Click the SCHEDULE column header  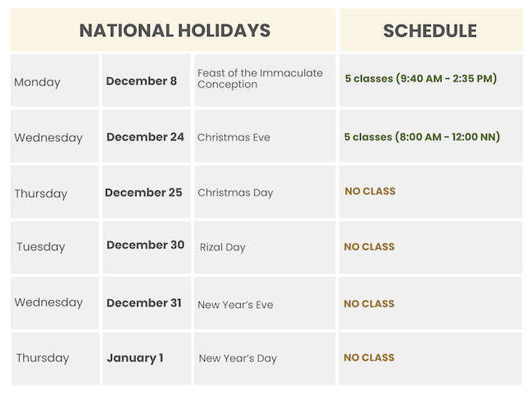[x=430, y=30]
